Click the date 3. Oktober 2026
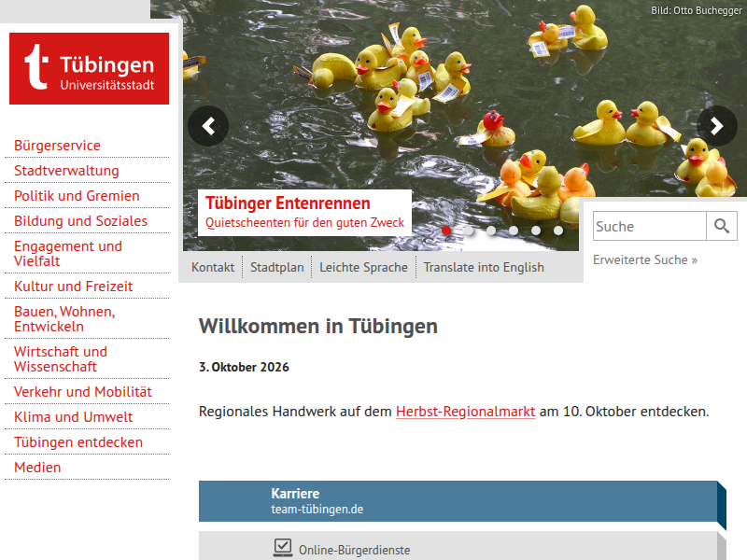747x560 pixels. 244,367
